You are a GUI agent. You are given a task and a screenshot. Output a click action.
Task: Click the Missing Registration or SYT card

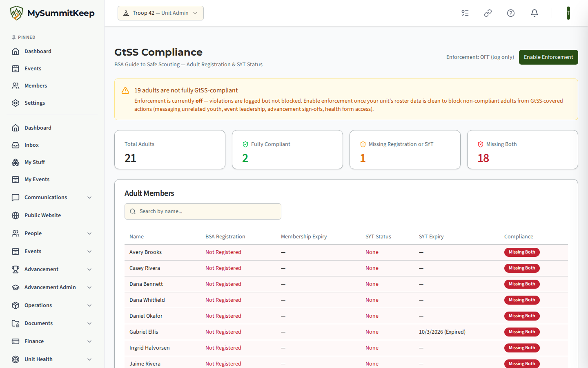pos(405,150)
